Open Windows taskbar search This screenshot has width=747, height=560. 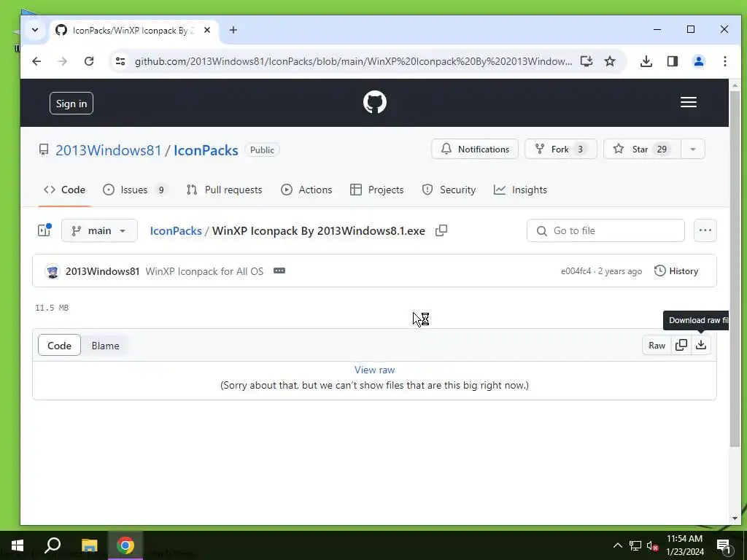coord(53,545)
